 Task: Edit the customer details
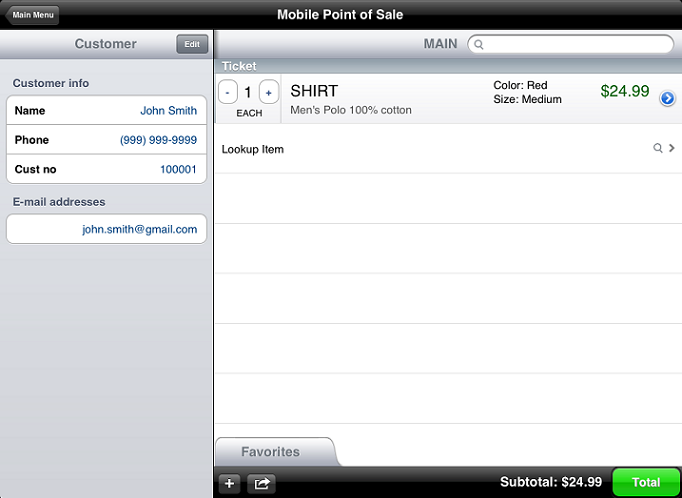(191, 44)
